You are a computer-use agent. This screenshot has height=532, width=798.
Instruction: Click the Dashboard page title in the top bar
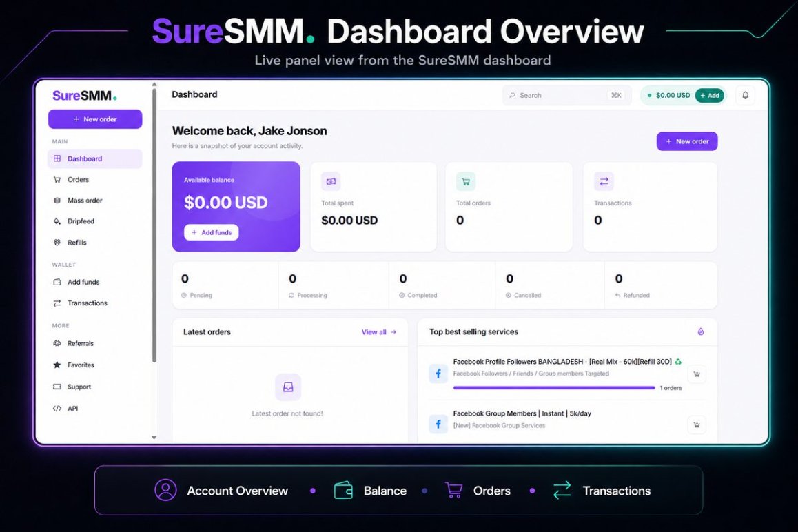(194, 94)
